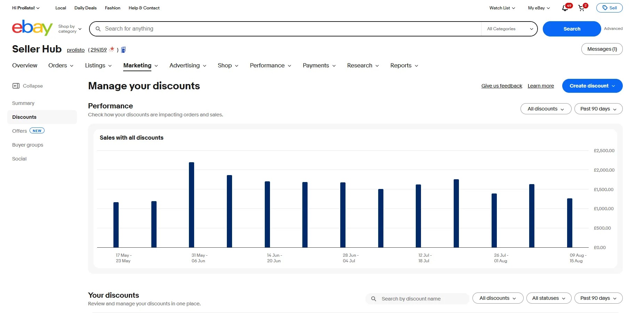Image resolution: width=644 pixels, height=313 pixels.
Task: Select Offers in the sidebar
Action: (x=19, y=131)
